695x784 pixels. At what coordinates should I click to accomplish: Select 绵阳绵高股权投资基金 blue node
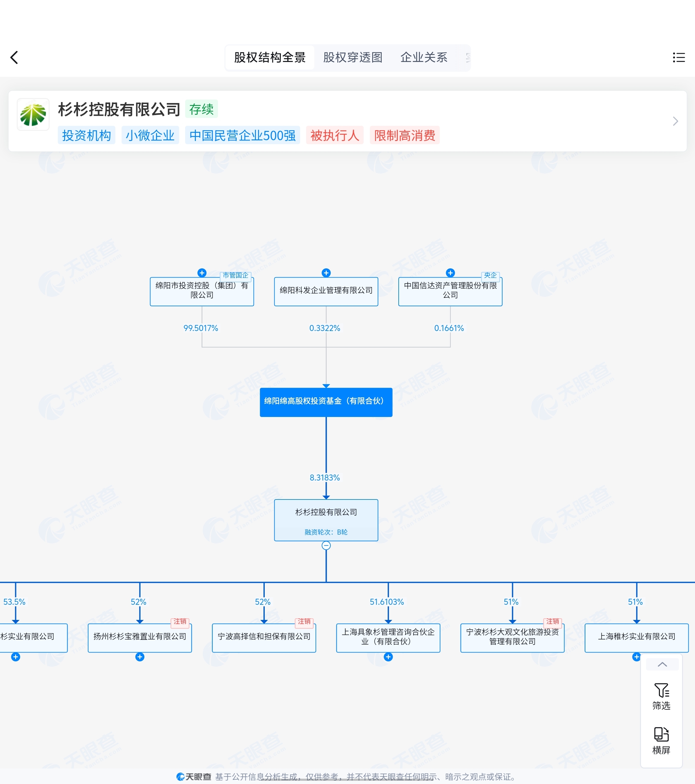pyautogui.click(x=326, y=401)
